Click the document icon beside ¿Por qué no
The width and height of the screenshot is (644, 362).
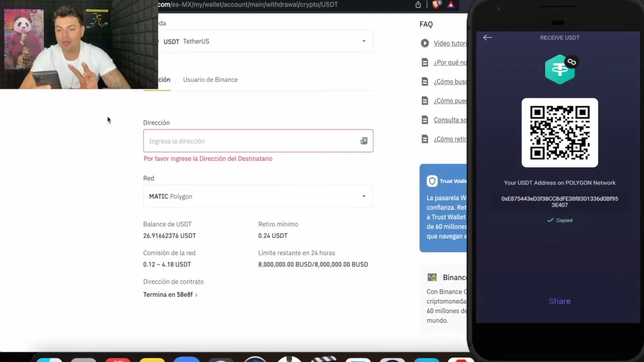pyautogui.click(x=425, y=62)
